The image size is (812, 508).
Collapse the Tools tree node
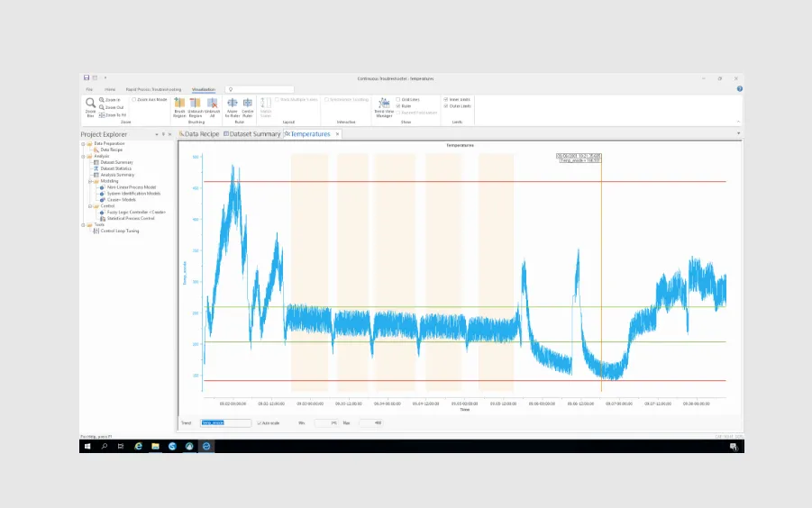[x=83, y=224]
